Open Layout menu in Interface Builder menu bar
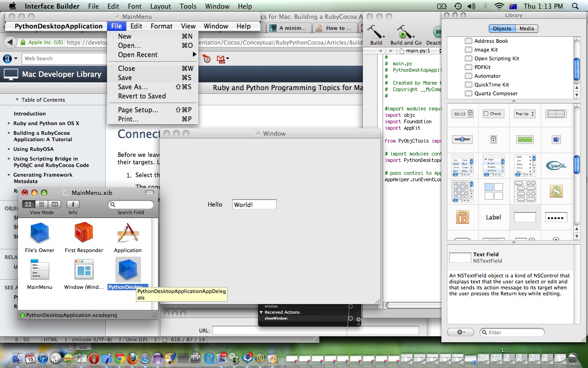This screenshot has width=588, height=368. 161,6
